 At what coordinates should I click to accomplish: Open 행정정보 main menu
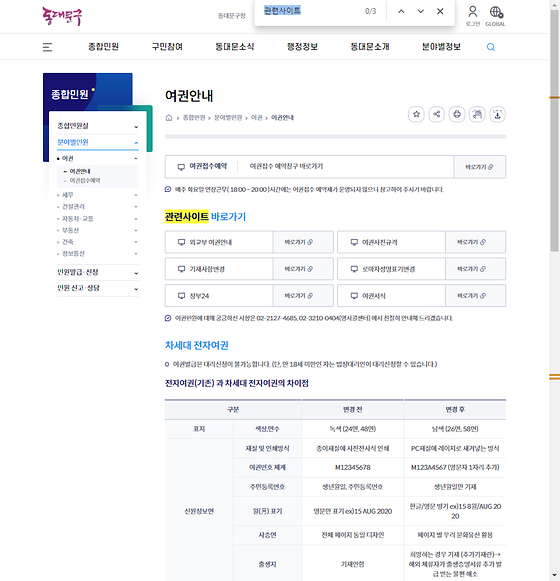302,47
